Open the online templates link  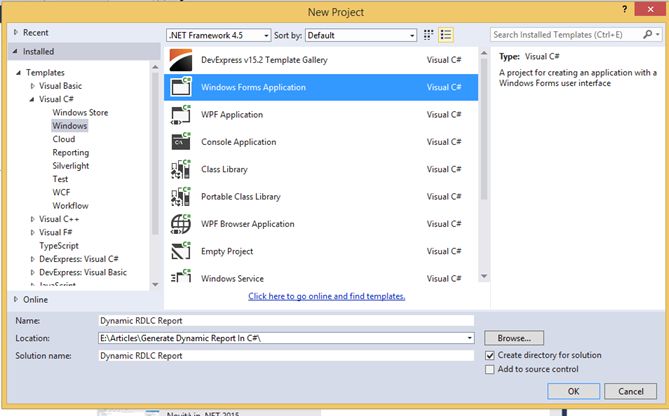pos(326,296)
